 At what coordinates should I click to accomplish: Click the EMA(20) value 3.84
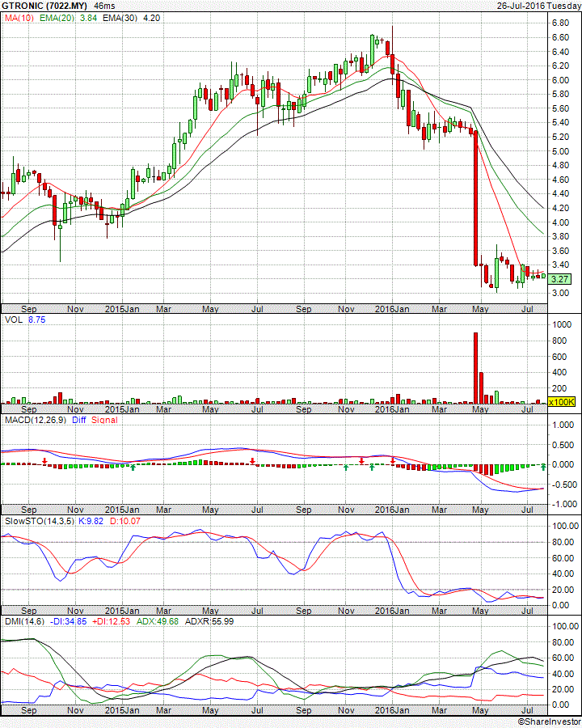[x=88, y=18]
